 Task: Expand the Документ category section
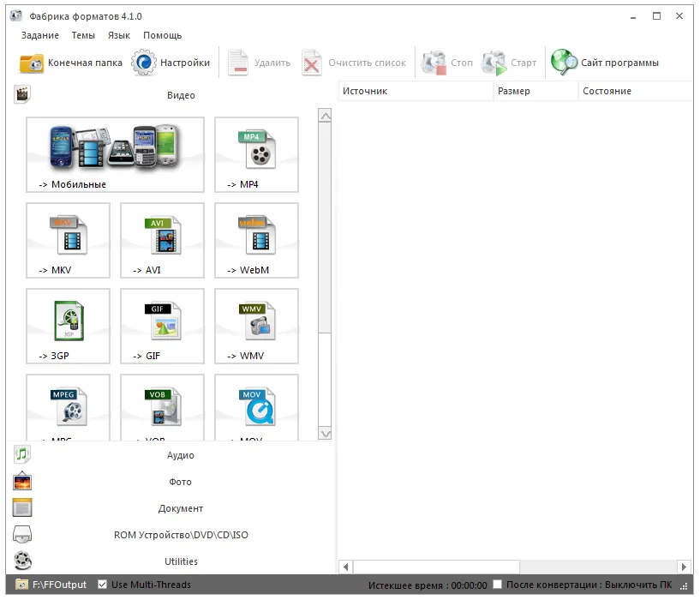[180, 508]
